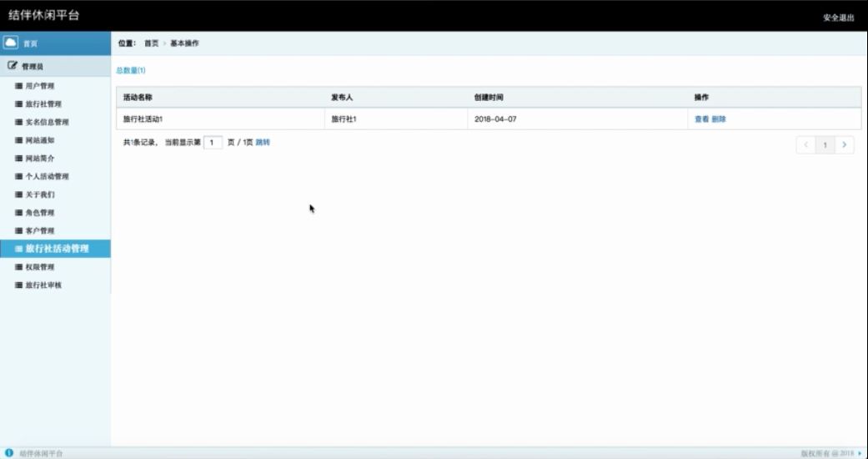
Task: Click the 跳转 page jump link
Action: 263,143
